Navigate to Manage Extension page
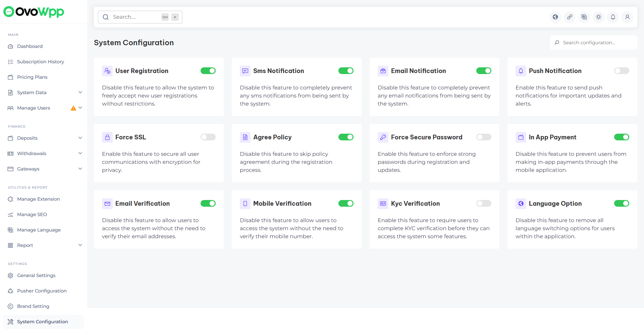The image size is (644, 331). coord(38,199)
